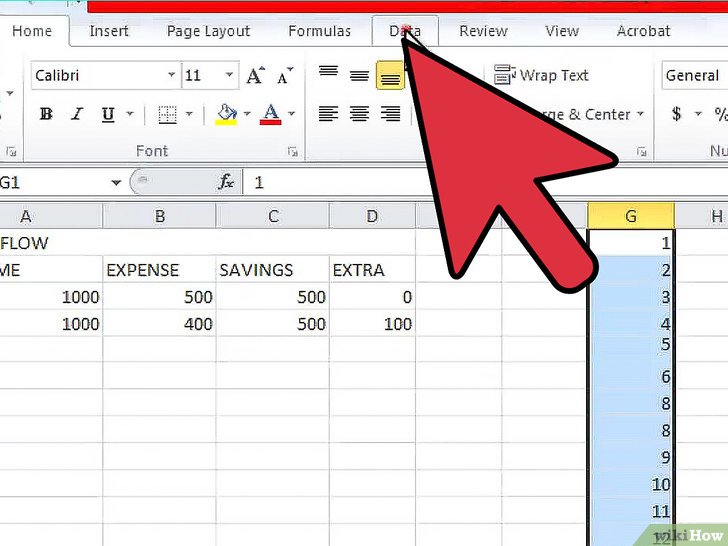Apply yellow fill color bucket

[x=227, y=114]
